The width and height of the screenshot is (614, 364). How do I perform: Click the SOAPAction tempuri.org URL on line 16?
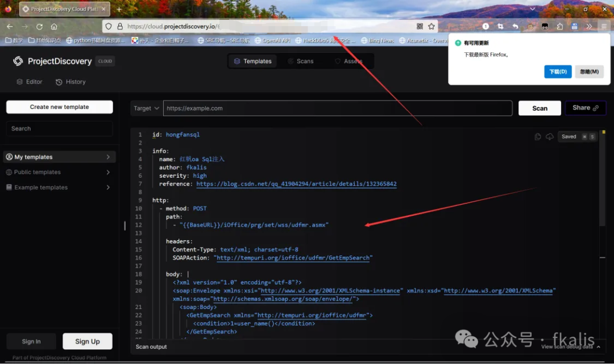293,258
